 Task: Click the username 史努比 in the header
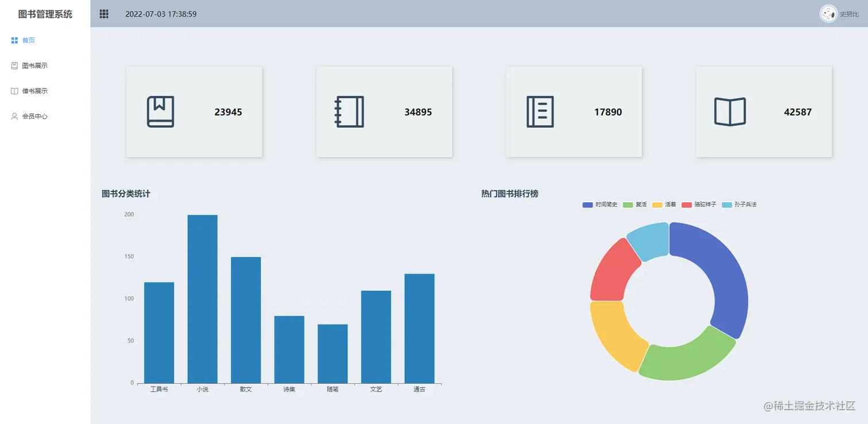850,14
